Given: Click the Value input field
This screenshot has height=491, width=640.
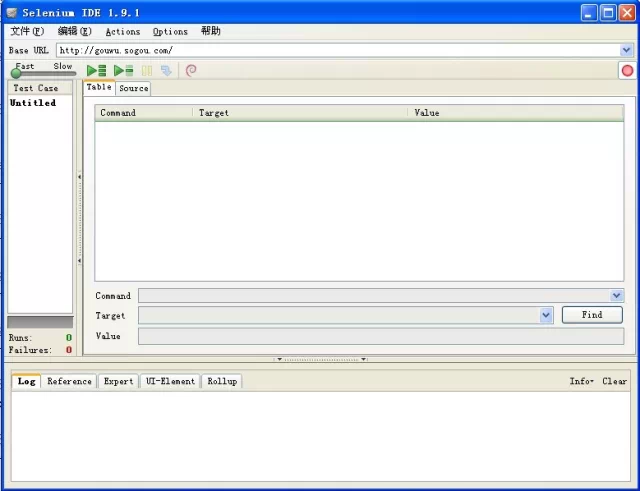Looking at the screenshot, I should [x=381, y=336].
